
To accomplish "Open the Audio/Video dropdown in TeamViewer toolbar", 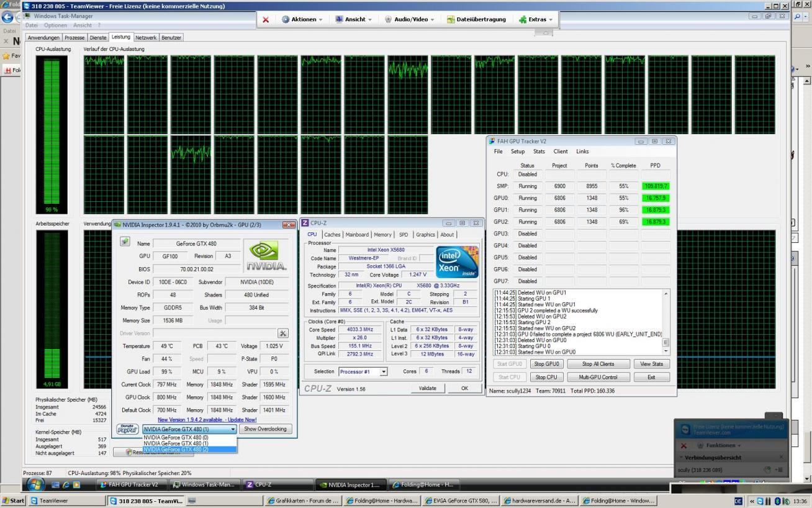I will click(410, 19).
